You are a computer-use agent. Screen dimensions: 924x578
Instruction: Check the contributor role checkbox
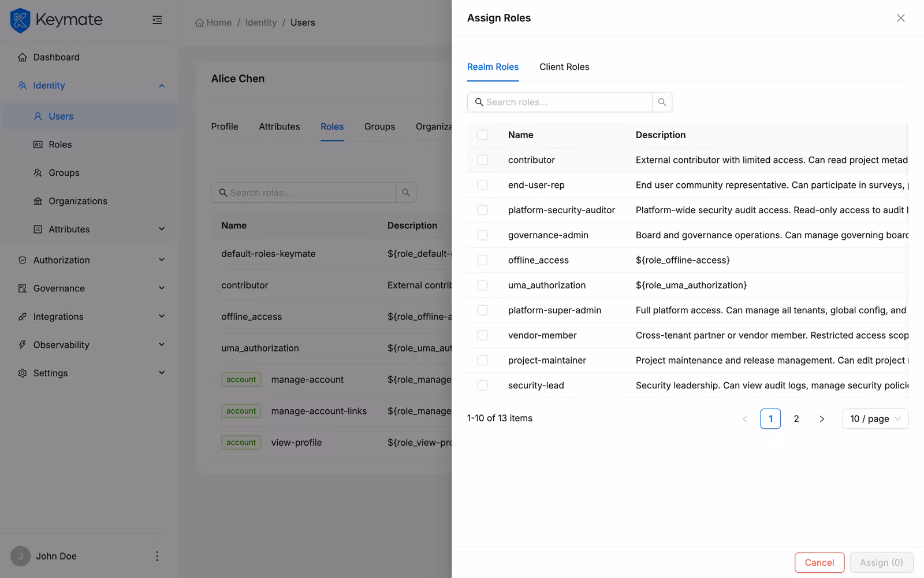pyautogui.click(x=482, y=160)
